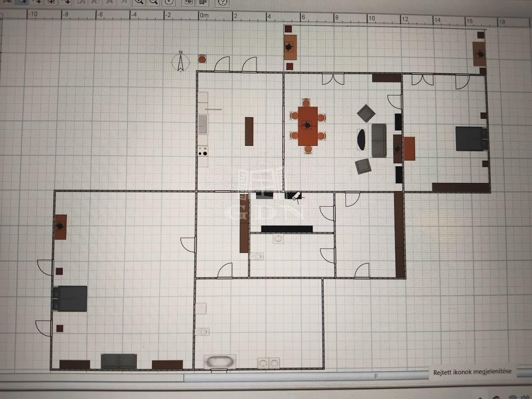Select the upper grey armchair
532x399 pixels.
(x=366, y=113)
